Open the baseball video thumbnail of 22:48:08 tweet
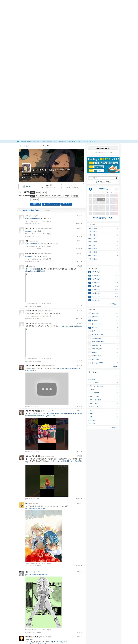This screenshot has height=644, width=138. [47, 434]
